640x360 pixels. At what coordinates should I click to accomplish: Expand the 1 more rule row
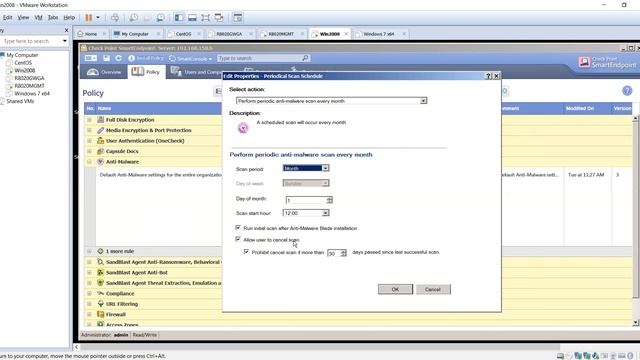click(x=89, y=251)
